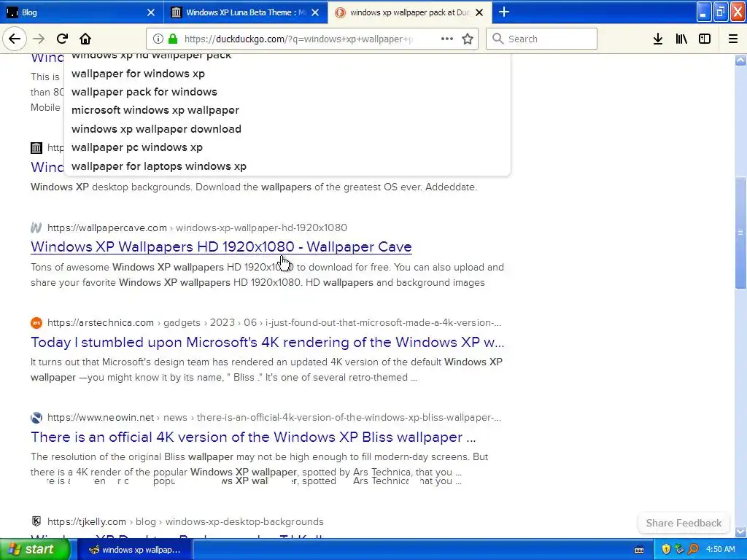Click the Ars Technica orange favicon
Image resolution: width=747 pixels, height=560 pixels.
click(x=36, y=323)
